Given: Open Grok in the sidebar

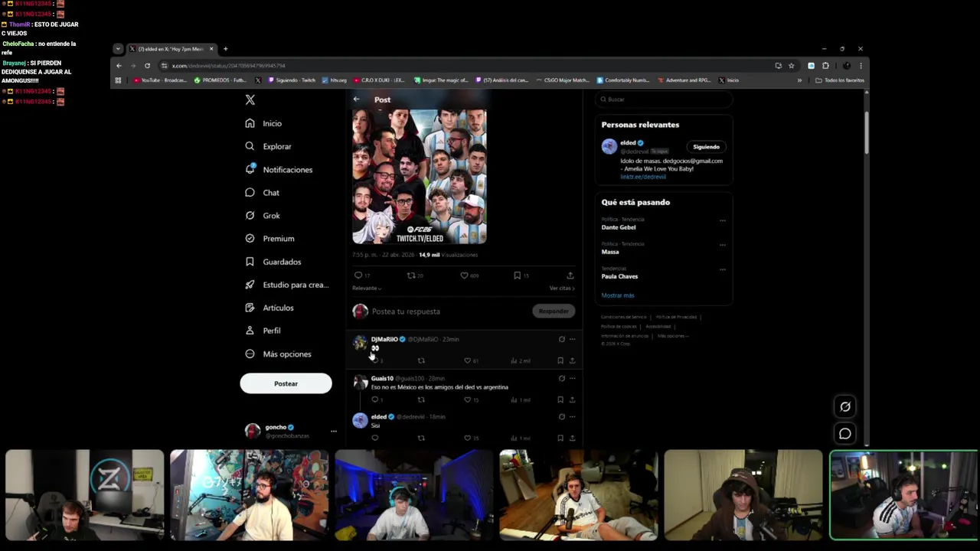Looking at the screenshot, I should pyautogui.click(x=263, y=216).
